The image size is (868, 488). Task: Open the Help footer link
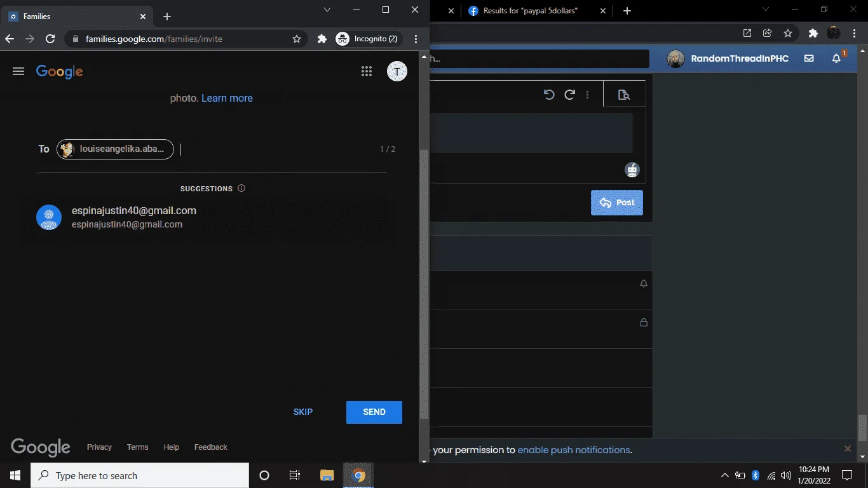click(171, 447)
